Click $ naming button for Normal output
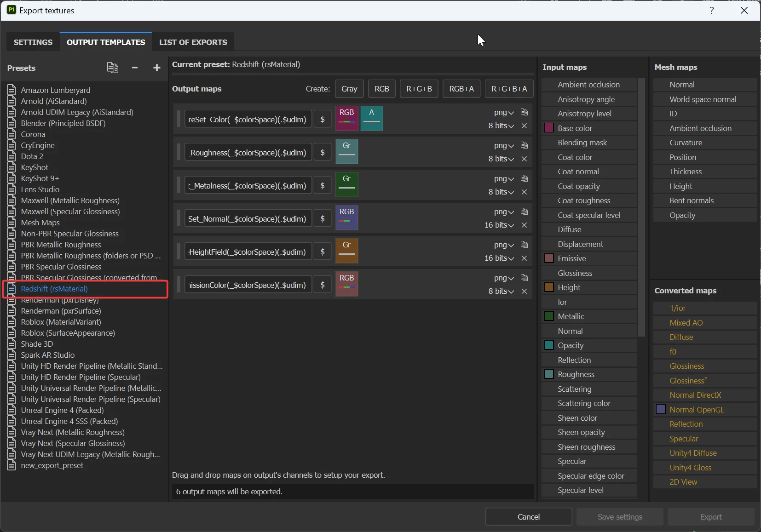Viewport: 761px width, 532px height. (323, 218)
